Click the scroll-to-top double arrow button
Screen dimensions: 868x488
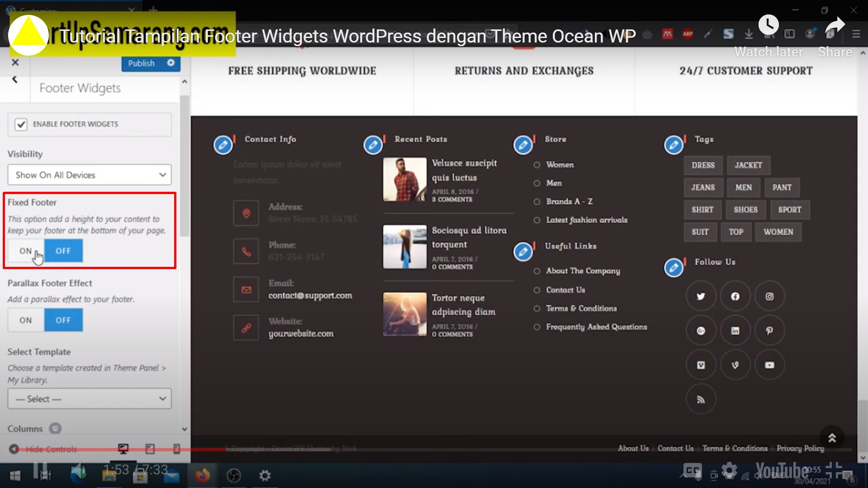pyautogui.click(x=832, y=438)
